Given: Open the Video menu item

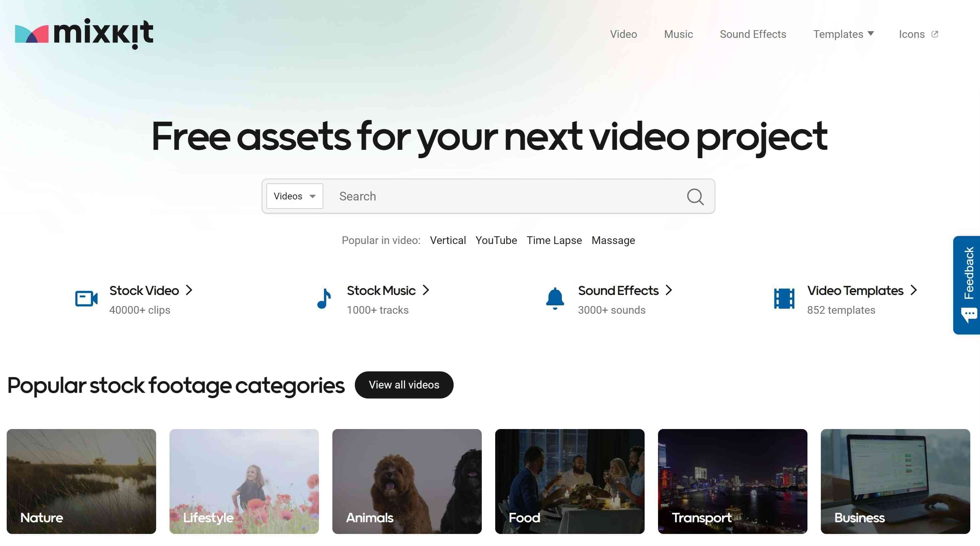Looking at the screenshot, I should tap(623, 33).
